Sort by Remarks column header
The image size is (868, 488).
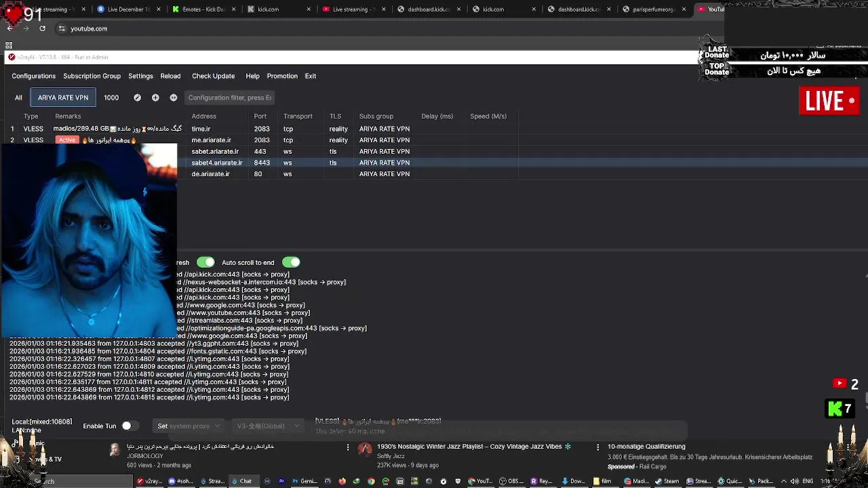tap(68, 116)
